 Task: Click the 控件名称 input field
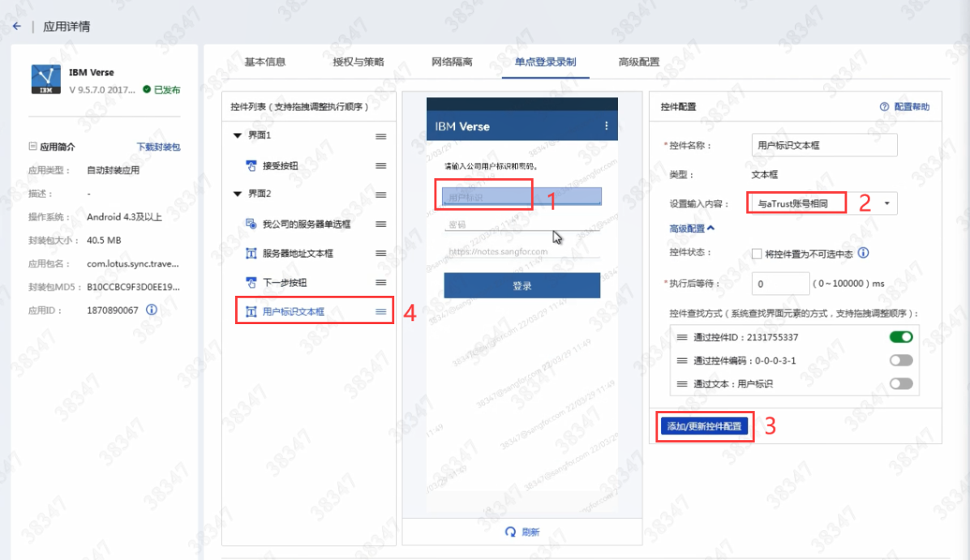click(x=824, y=145)
